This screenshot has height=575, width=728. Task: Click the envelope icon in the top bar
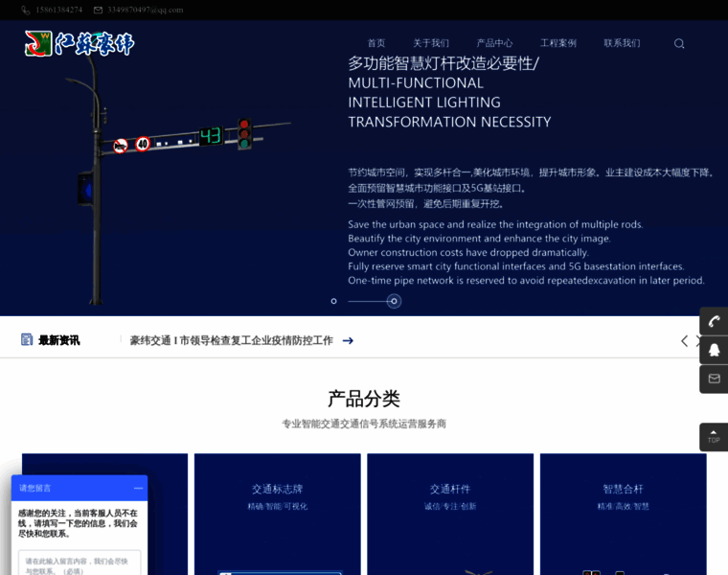[98, 10]
